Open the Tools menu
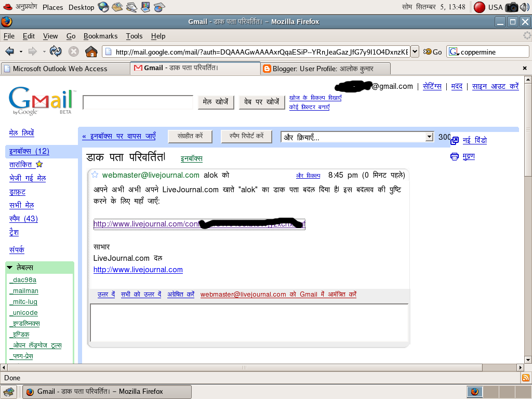Screen dimensions: 532x399 point(135,36)
